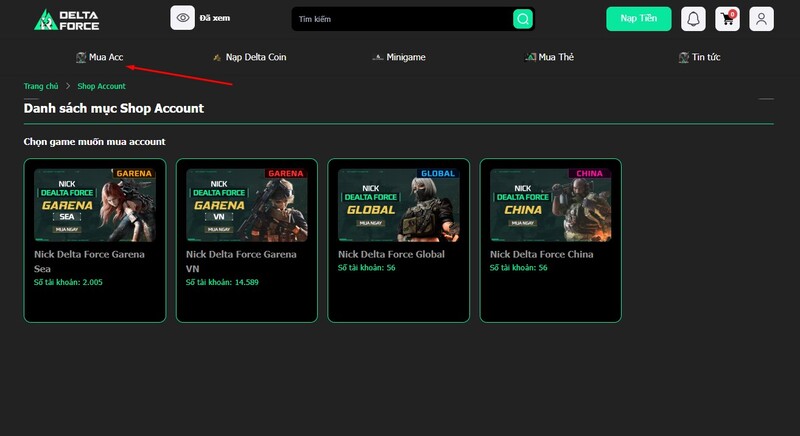Open the Đã xem eye icon

pos(182,18)
